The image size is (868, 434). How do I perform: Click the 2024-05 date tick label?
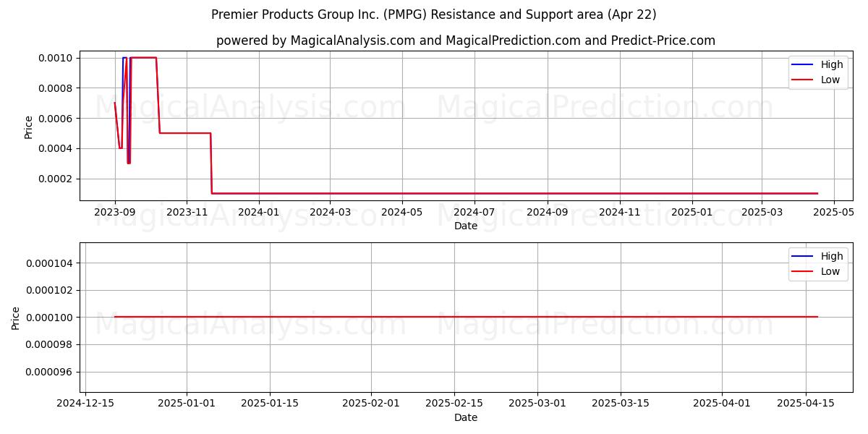click(x=401, y=212)
